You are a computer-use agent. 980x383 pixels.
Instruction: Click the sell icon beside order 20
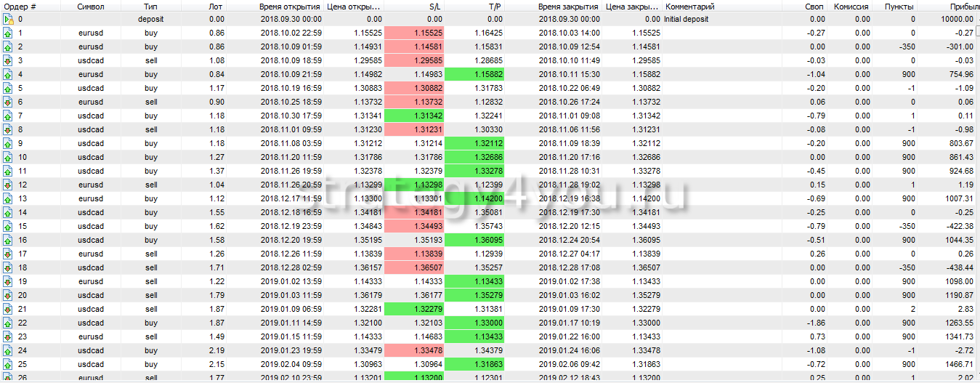tap(8, 295)
